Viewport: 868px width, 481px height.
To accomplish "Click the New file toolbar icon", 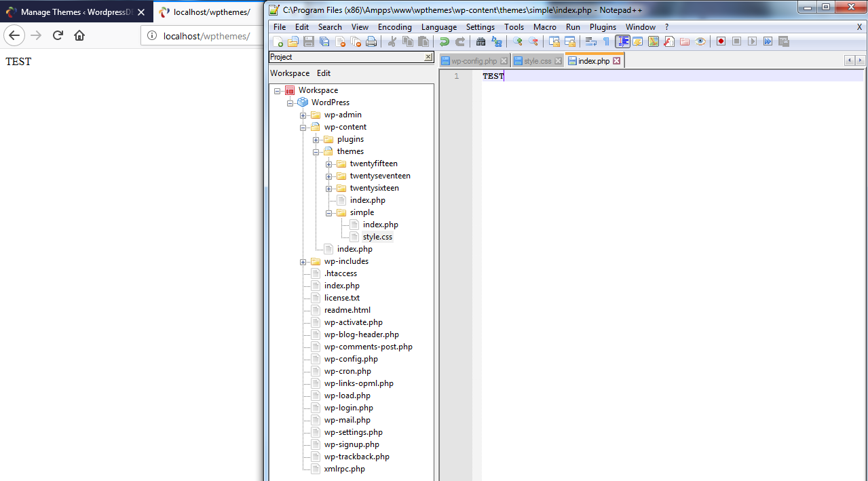I will tap(278, 41).
